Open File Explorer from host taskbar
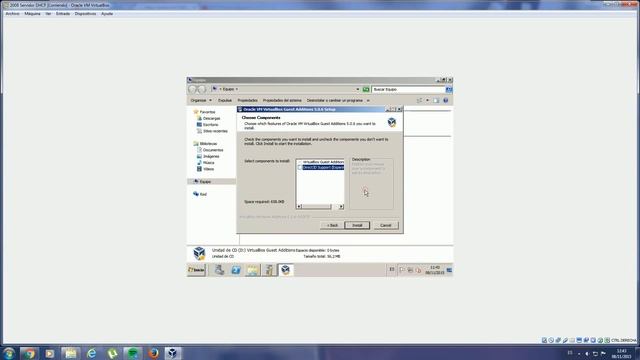 (71, 353)
